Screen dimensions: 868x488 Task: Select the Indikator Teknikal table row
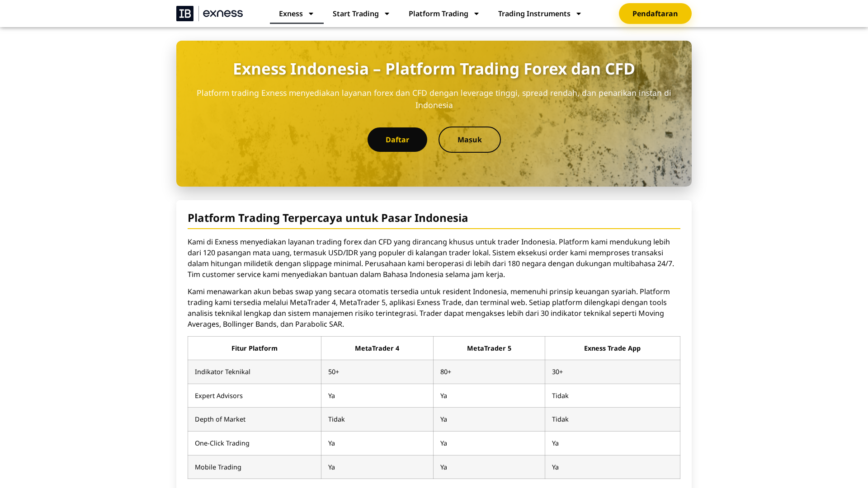click(222, 371)
